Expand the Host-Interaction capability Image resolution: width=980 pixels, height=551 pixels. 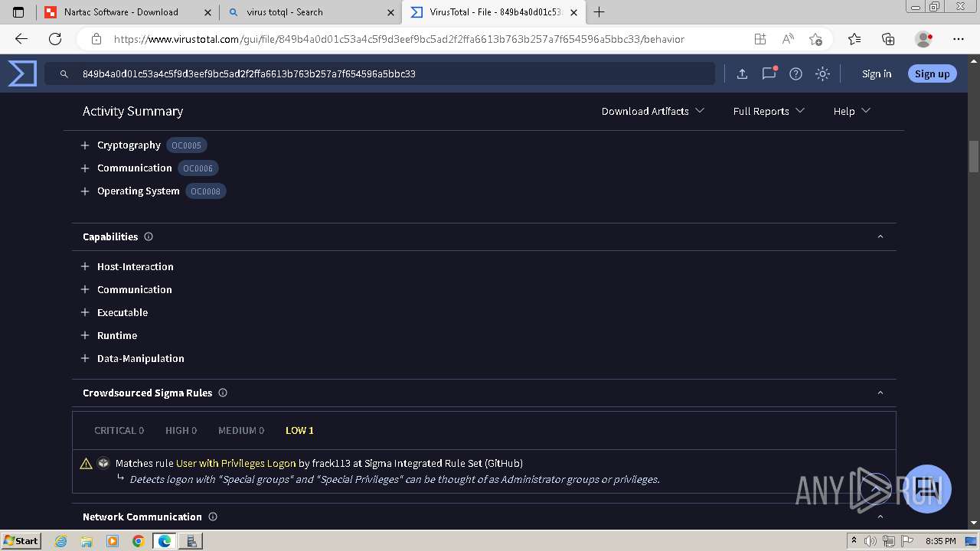click(85, 266)
